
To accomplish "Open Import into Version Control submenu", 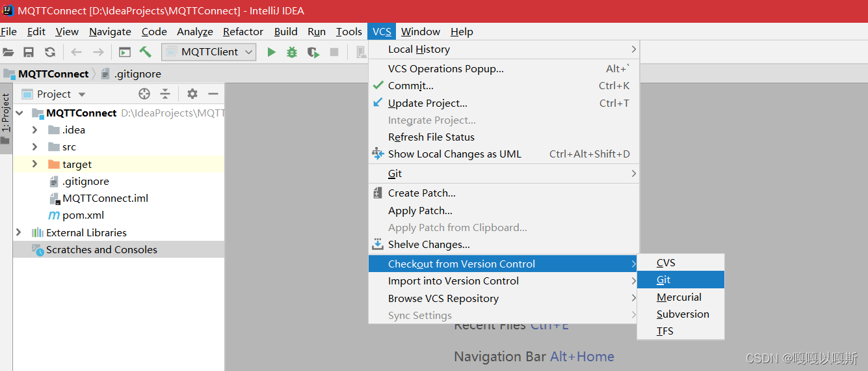I will (504, 281).
